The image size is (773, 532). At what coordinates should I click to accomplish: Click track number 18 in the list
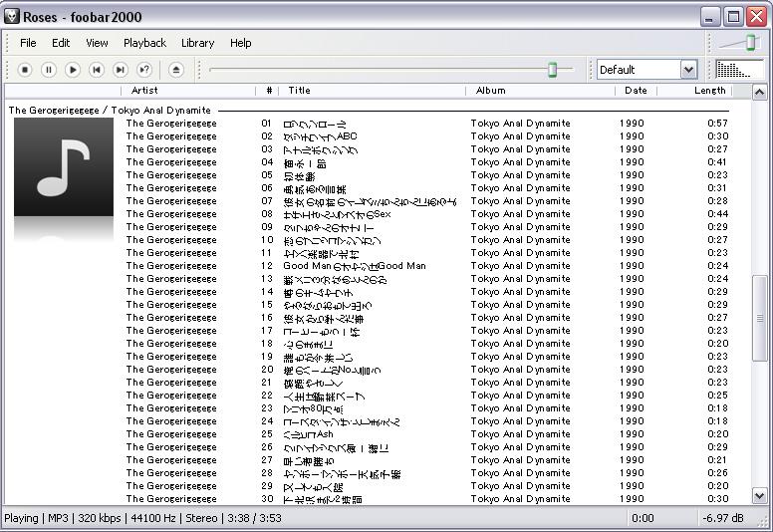[267, 344]
